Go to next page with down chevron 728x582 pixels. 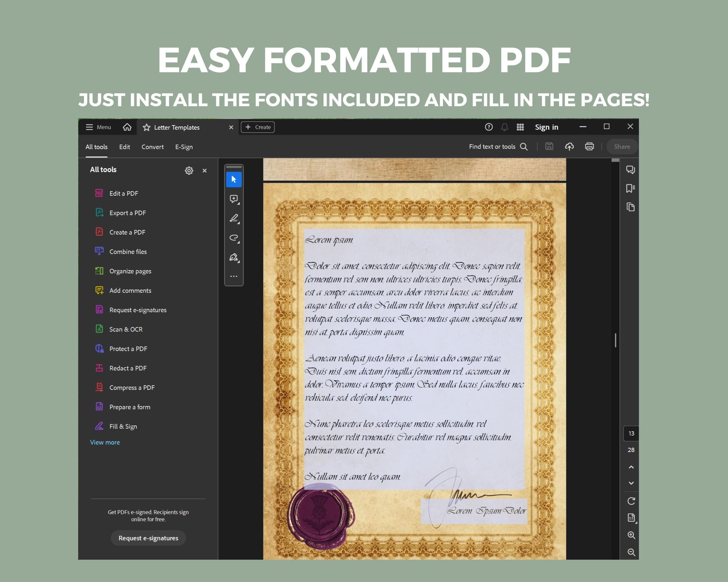[631, 483]
